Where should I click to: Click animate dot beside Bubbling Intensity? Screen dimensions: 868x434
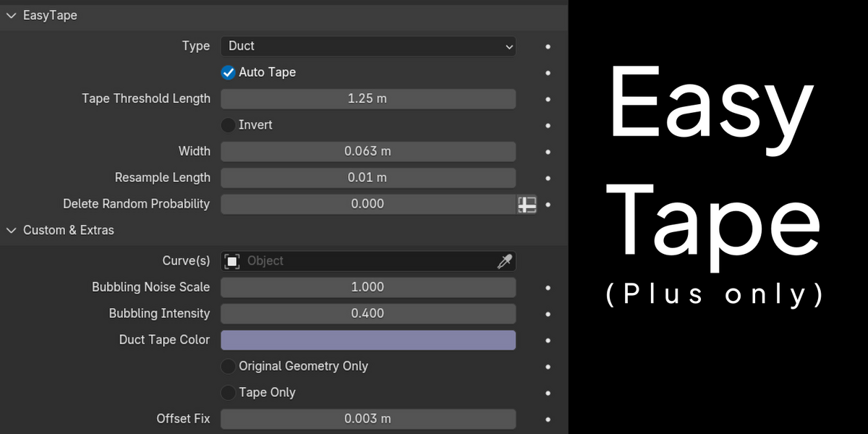coord(548,314)
